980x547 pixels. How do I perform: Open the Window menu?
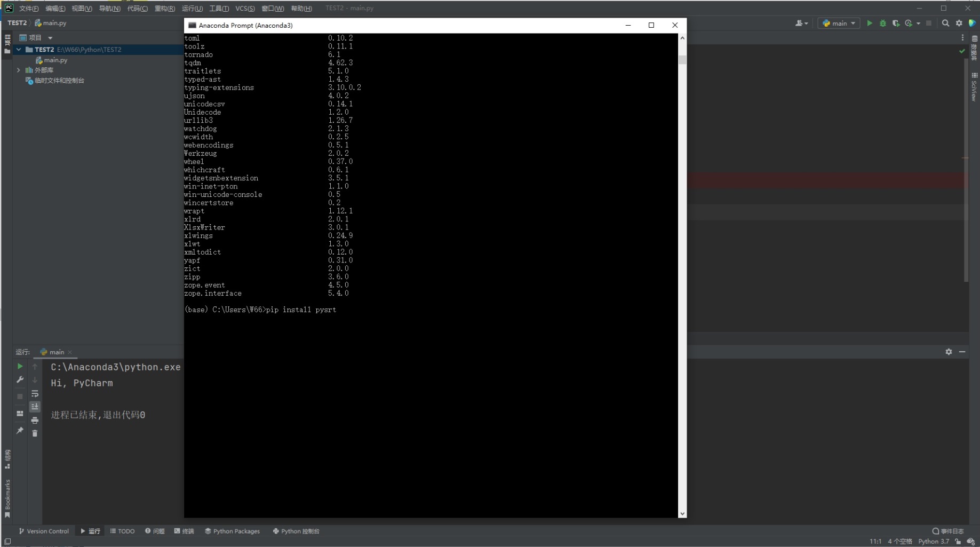click(x=273, y=8)
